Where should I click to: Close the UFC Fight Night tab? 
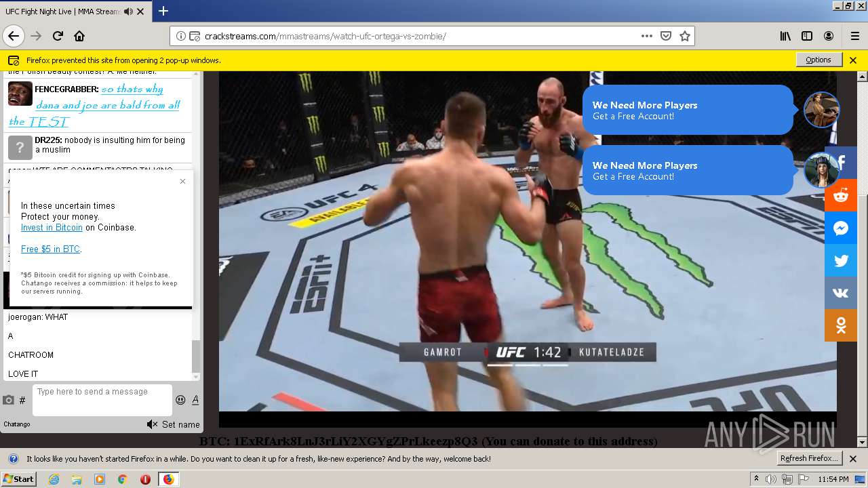coord(140,12)
